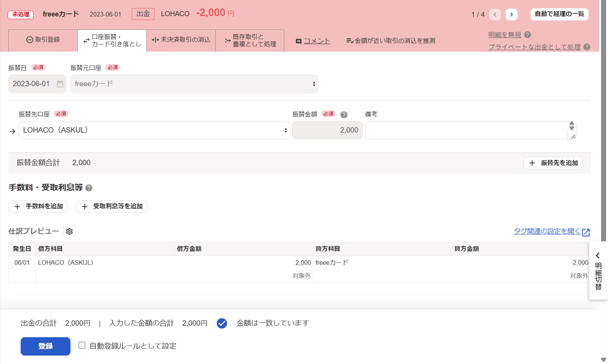Click freeeカード in 貸方科目 column
Image resolution: width=608 pixels, height=364 pixels.
[x=332, y=263]
